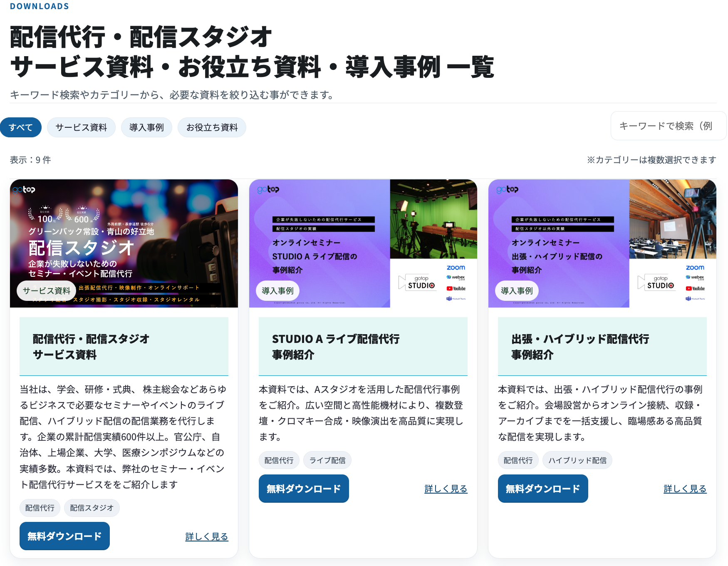Screen dimensions: 728x566
Task: Click the 導入事例 badge on hybrid card
Action: 517,290
